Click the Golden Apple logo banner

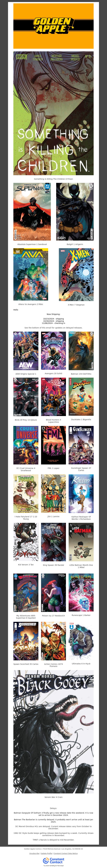pyautogui.click(x=53, y=26)
